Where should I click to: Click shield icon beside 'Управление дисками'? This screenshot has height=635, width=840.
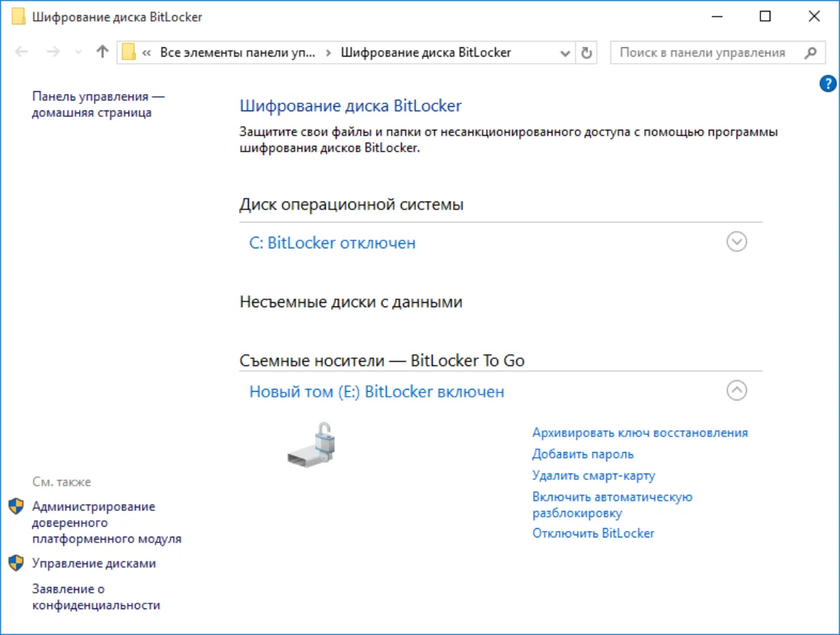(16, 563)
